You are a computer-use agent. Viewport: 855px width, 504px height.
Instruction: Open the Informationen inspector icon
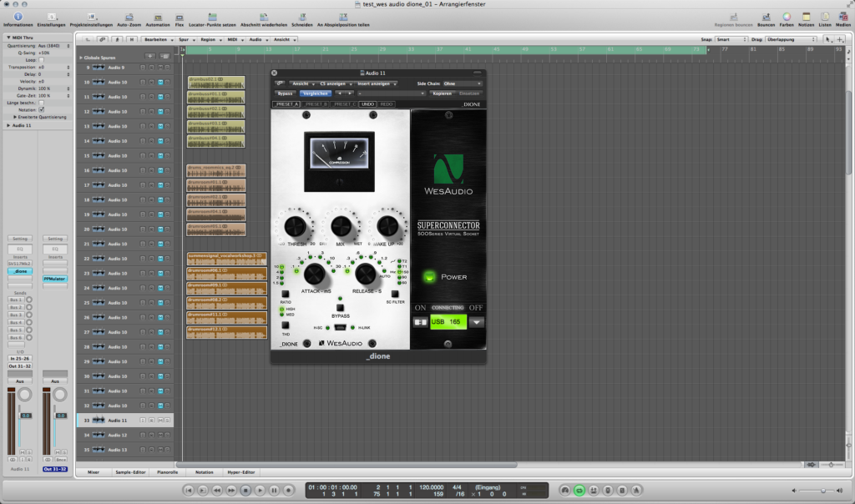click(x=18, y=17)
